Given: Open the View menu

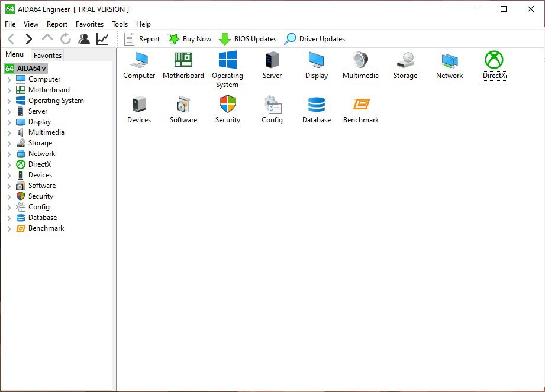Looking at the screenshot, I should 31,24.
